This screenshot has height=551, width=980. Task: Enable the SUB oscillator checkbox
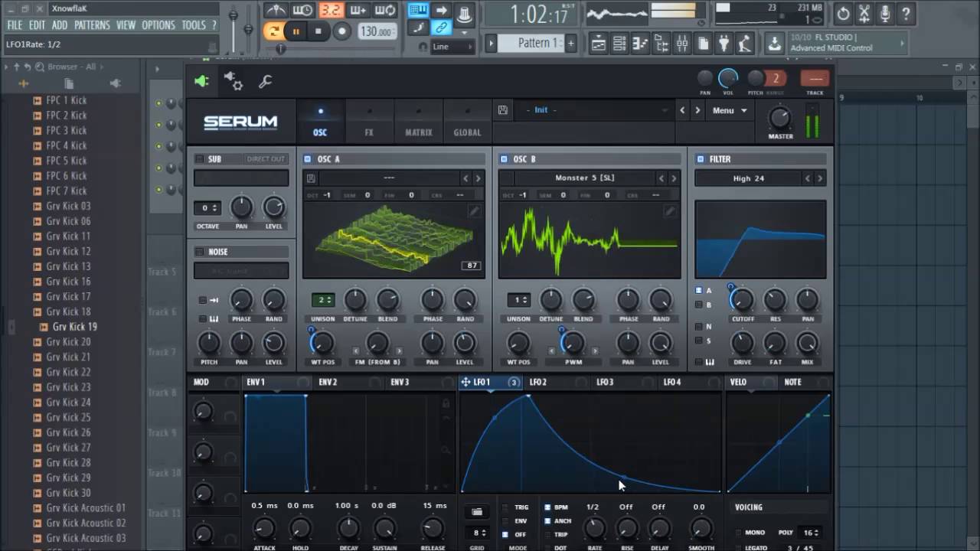point(199,159)
